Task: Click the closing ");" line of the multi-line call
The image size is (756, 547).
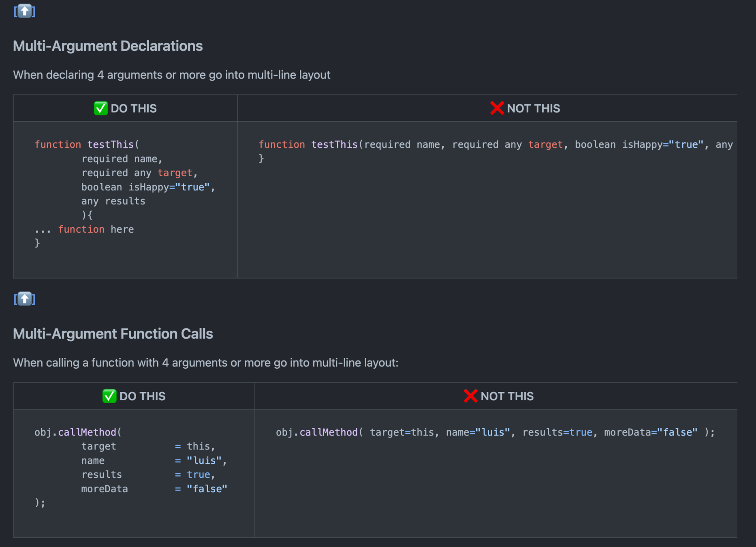Action: [x=40, y=503]
